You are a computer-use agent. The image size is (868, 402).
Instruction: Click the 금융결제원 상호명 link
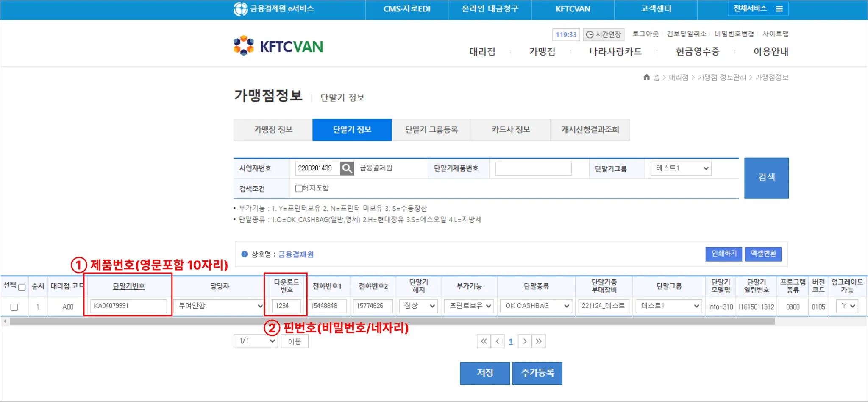pyautogui.click(x=296, y=254)
